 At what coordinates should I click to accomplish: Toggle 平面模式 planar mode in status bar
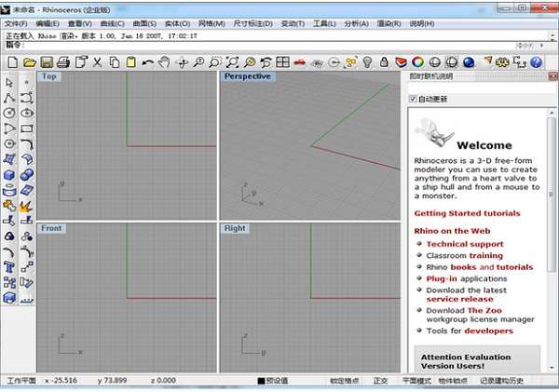[416, 381]
